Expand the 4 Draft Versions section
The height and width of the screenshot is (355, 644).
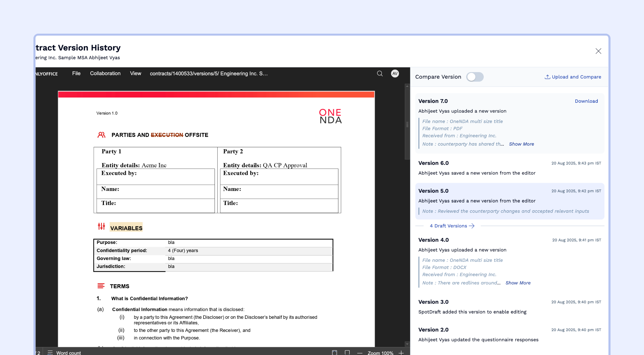pyautogui.click(x=452, y=226)
